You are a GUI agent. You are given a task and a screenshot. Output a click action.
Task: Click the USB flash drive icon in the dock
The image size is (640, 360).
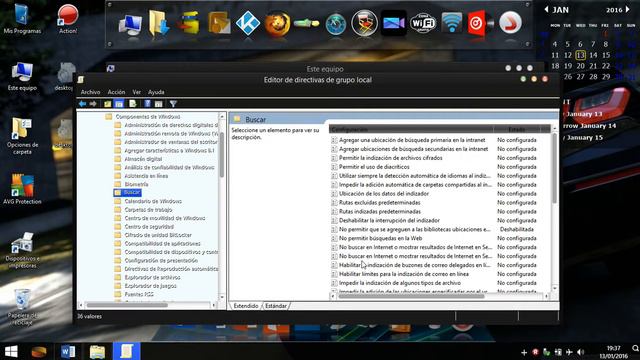click(x=307, y=23)
